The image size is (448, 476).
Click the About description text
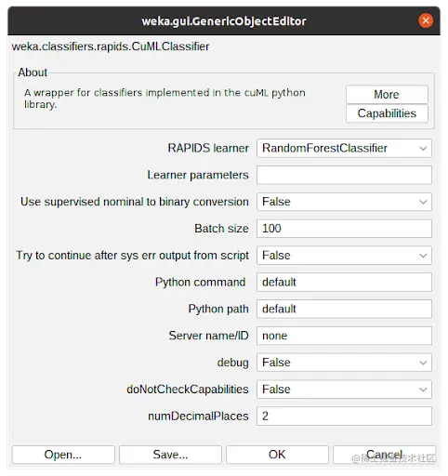click(165, 99)
